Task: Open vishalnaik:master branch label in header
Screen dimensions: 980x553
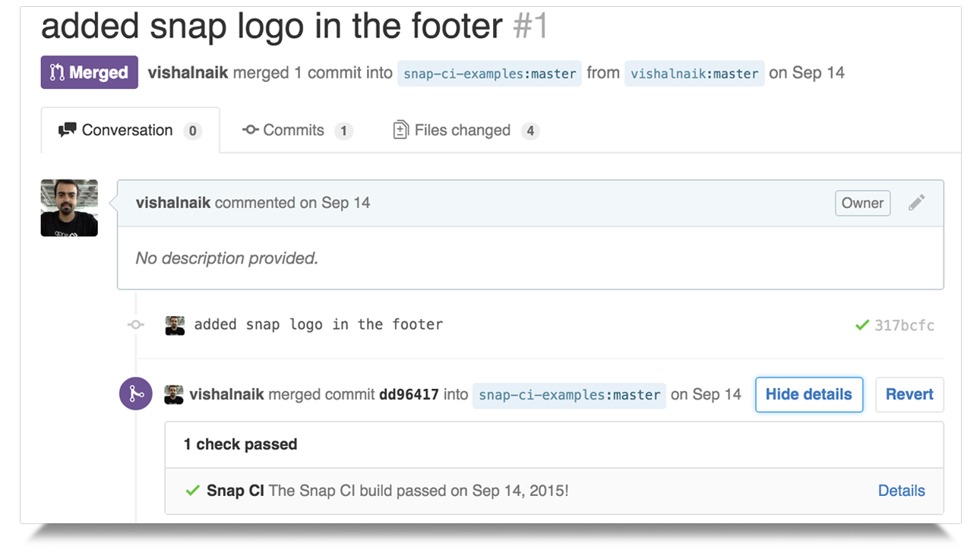Action: [694, 74]
